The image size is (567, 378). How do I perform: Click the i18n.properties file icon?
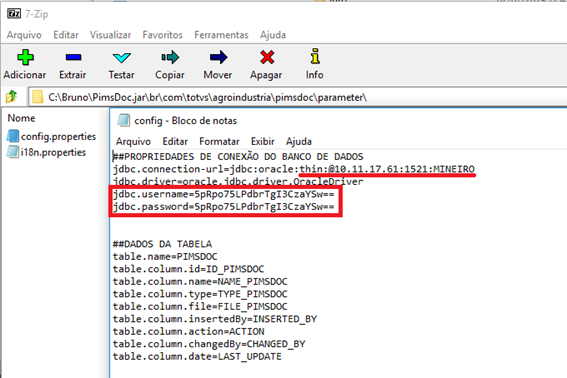tap(13, 152)
